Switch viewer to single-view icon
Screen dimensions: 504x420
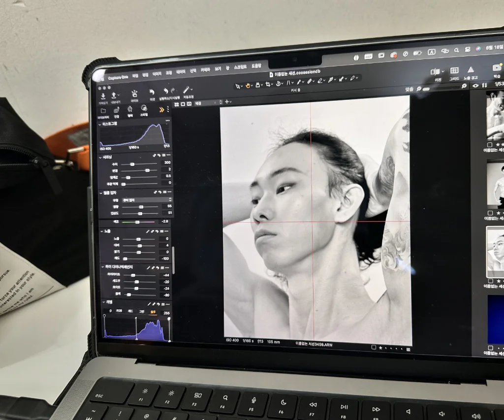pos(183,104)
